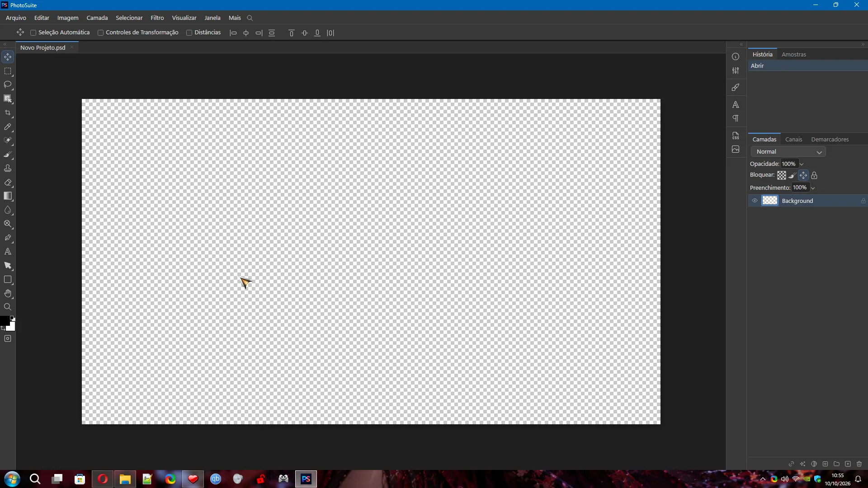Screen dimensions: 868x488
Task: Select the Lasso tool
Action: [x=8, y=85]
